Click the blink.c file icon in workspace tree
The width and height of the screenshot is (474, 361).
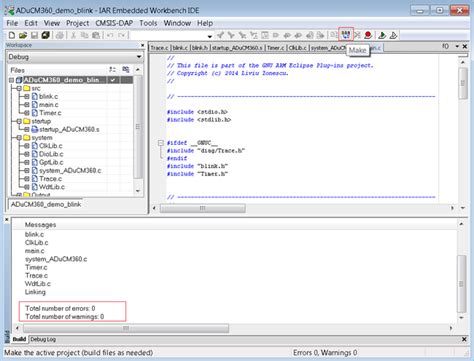click(35, 97)
